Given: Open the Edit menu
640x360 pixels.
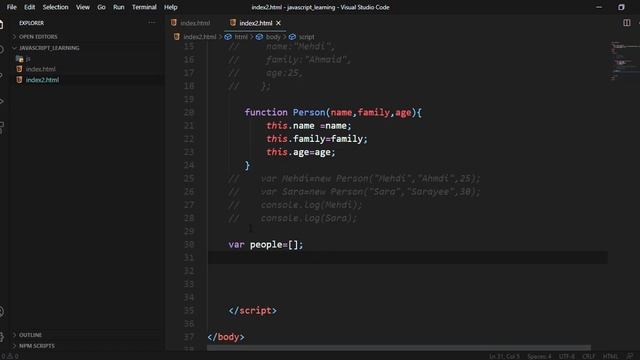Looking at the screenshot, I should tap(29, 7).
